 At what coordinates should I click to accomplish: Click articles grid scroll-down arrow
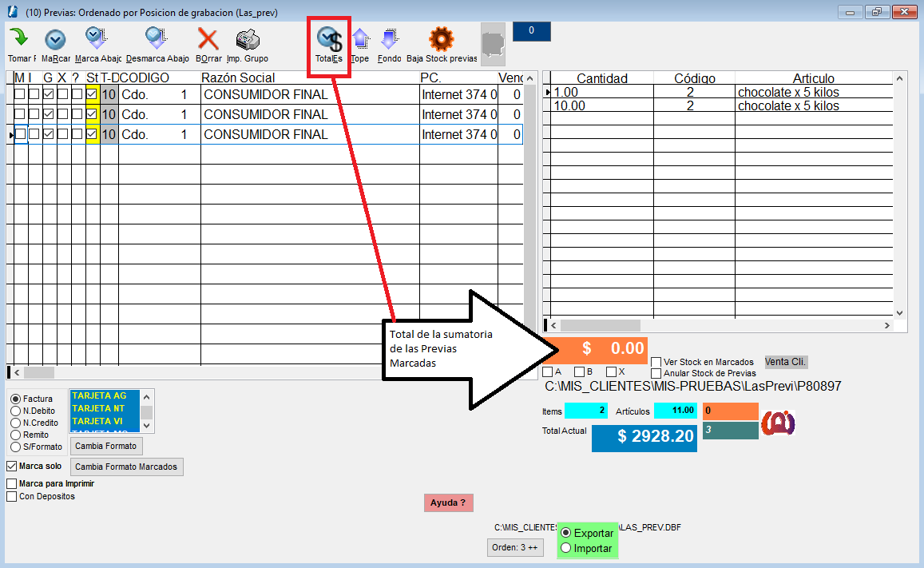[x=899, y=313]
